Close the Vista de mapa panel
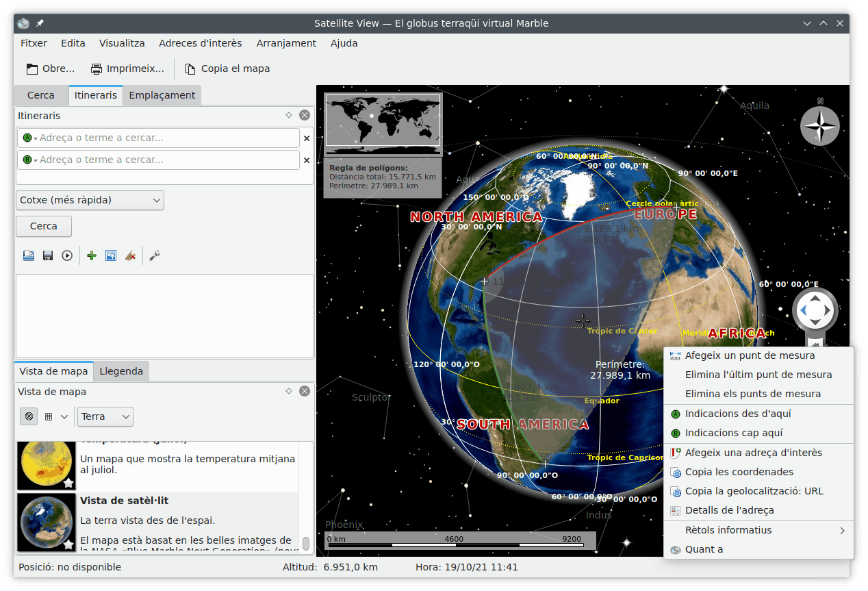Viewport: 868px width, 591px height. point(305,391)
